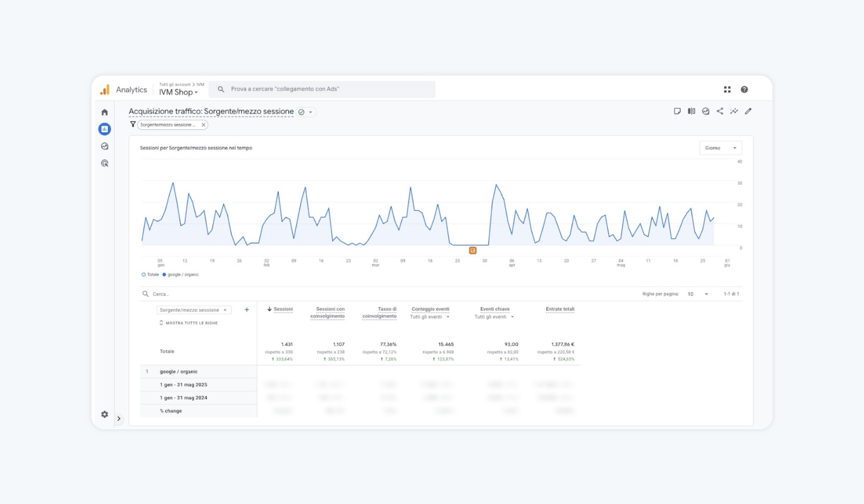Click the share report icon
The image size is (864, 504).
coord(720,111)
